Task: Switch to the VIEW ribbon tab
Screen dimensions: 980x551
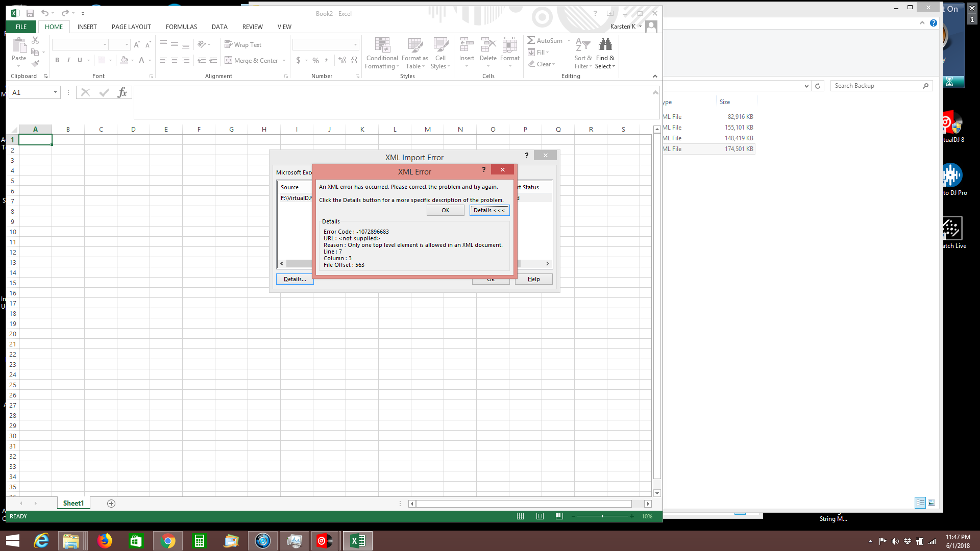Action: (284, 27)
